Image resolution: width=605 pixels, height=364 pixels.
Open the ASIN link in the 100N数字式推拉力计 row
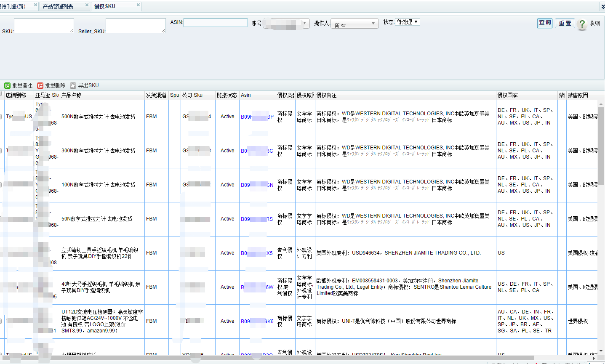pyautogui.click(x=257, y=185)
